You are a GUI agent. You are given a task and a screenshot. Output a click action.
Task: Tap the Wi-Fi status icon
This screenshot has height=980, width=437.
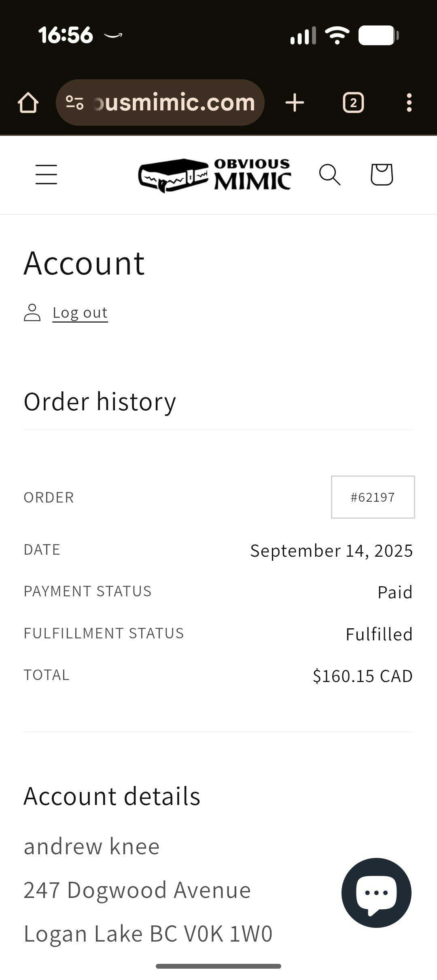337,36
